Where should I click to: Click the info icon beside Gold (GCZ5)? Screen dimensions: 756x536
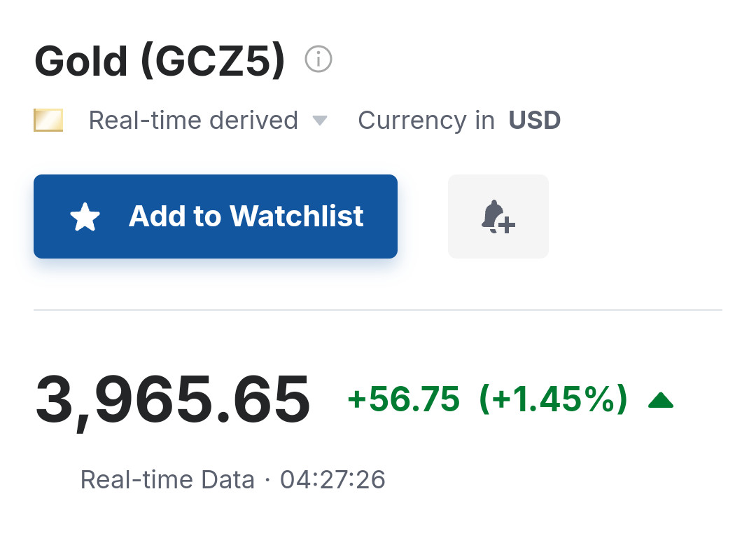(318, 60)
